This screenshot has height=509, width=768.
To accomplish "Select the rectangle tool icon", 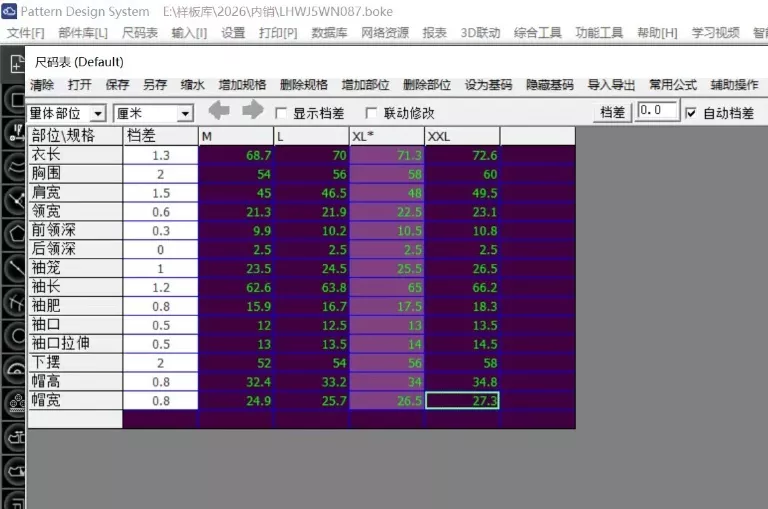I will point(16,100).
